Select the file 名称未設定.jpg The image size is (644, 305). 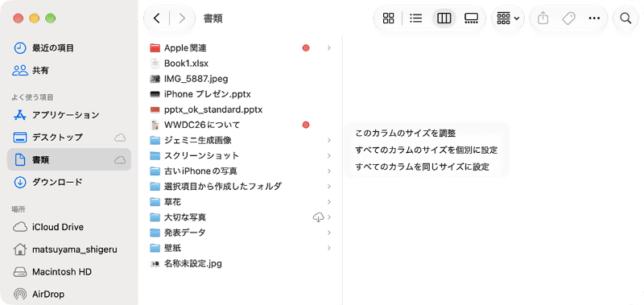click(x=241, y=263)
